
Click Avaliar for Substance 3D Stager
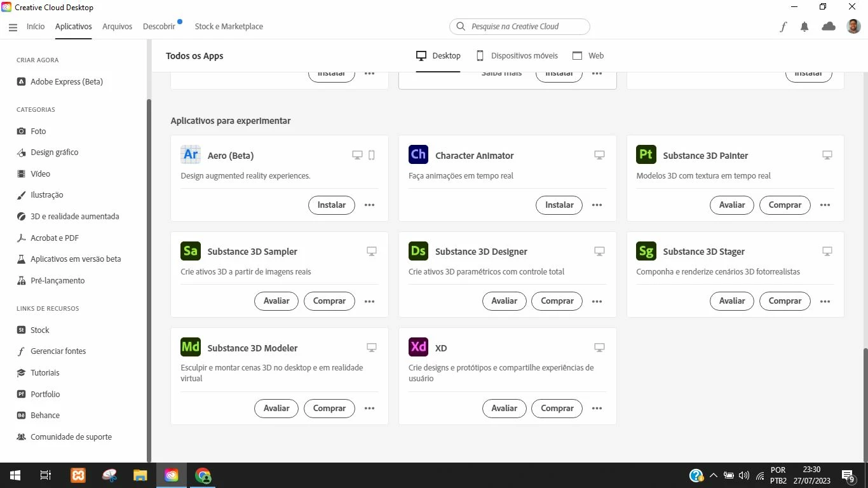pos(732,301)
